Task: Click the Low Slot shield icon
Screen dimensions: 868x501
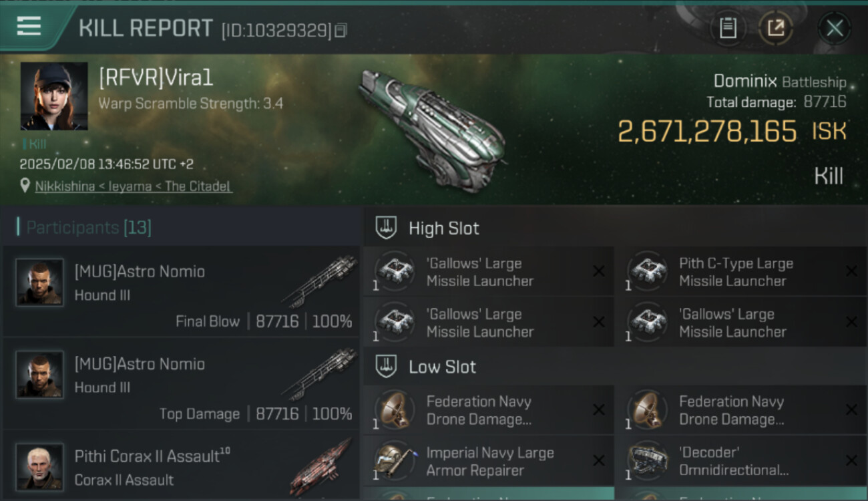Action: [387, 366]
